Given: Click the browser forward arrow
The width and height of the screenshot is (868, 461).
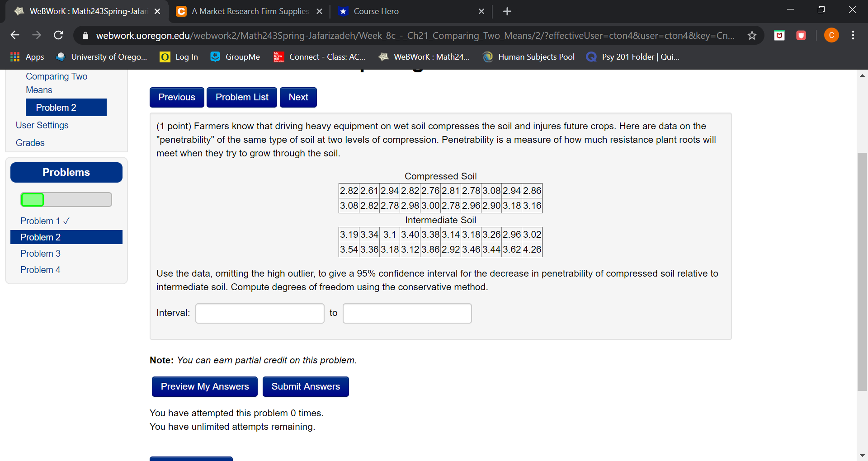Looking at the screenshot, I should click(37, 35).
